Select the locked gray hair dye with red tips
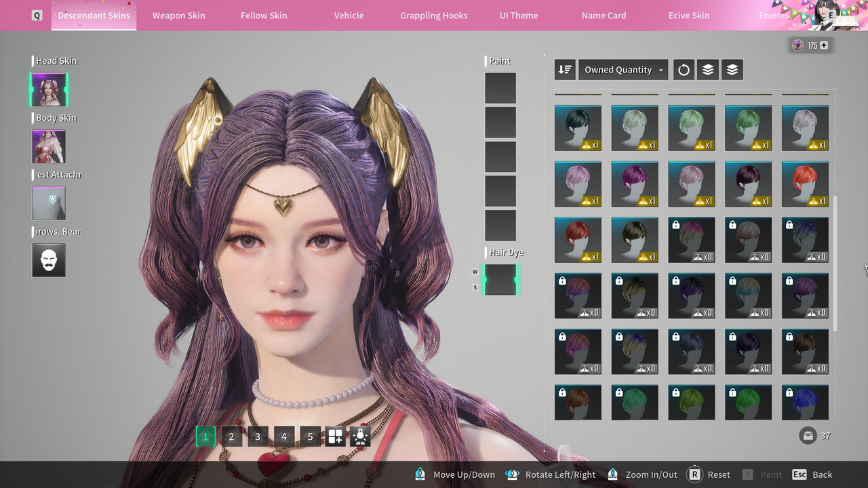868x488 pixels. tap(749, 240)
